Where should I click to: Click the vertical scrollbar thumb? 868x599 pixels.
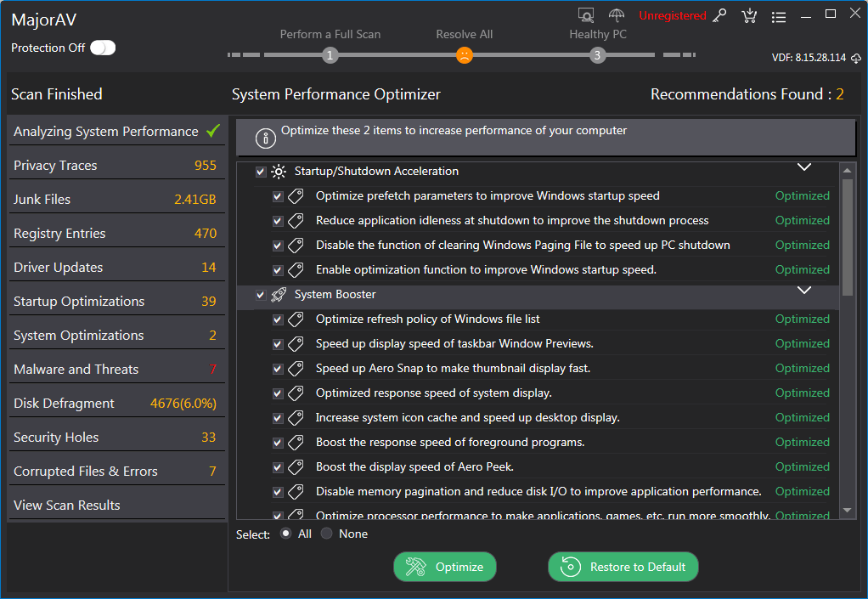tap(847, 237)
